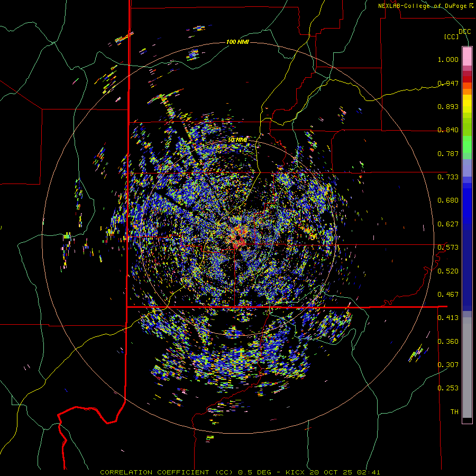476x476 pixels.
Task: Select the 0.253 scale value
Action: click(448, 388)
